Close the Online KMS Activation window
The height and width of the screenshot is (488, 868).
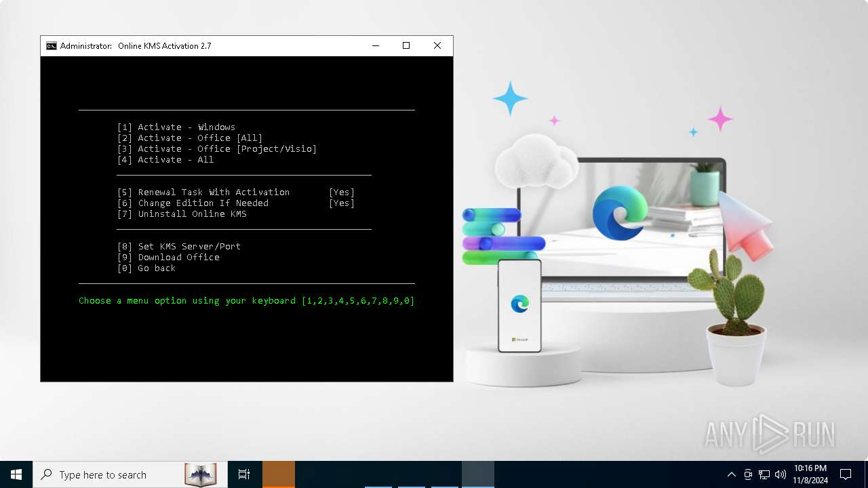point(437,46)
